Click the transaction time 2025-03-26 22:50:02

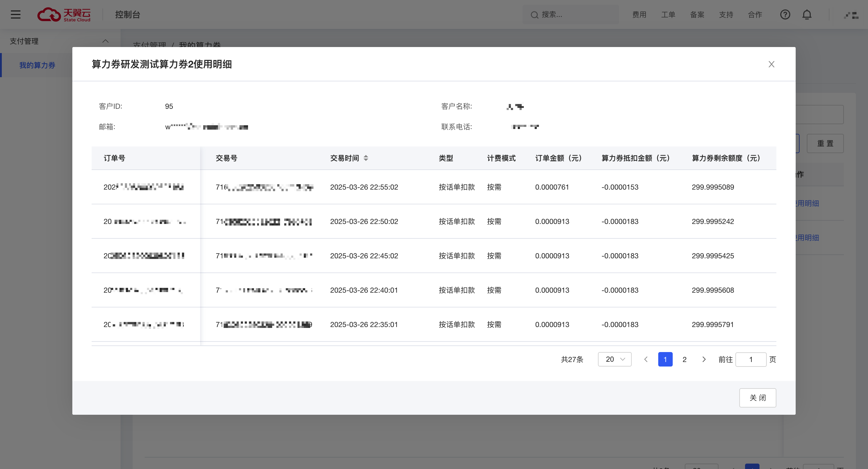tap(364, 221)
